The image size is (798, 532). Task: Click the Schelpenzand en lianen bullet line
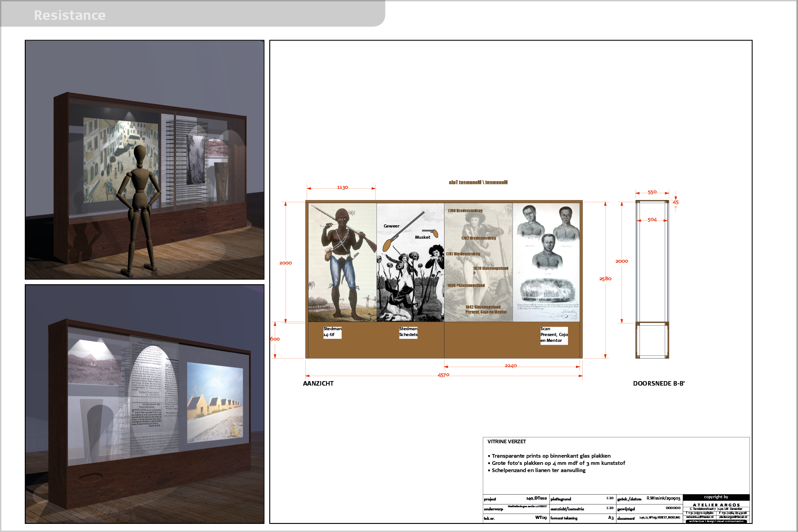tap(536, 470)
